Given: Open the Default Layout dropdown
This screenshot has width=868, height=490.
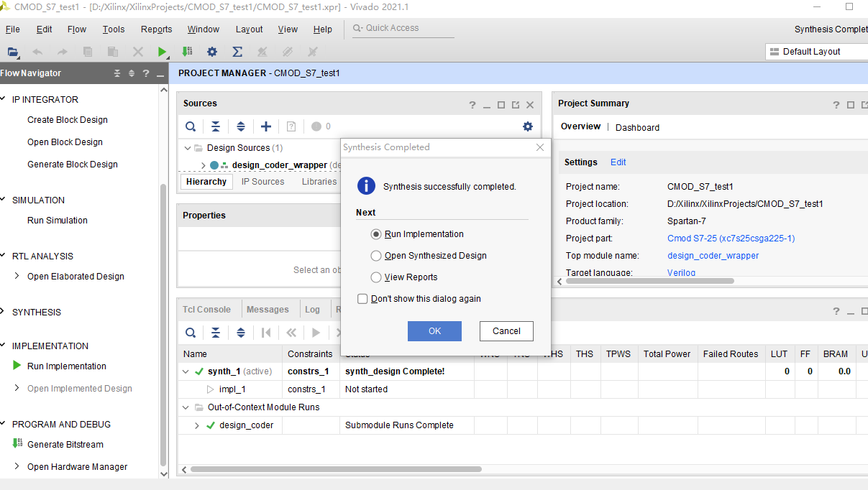Looking at the screenshot, I should tap(816, 52).
